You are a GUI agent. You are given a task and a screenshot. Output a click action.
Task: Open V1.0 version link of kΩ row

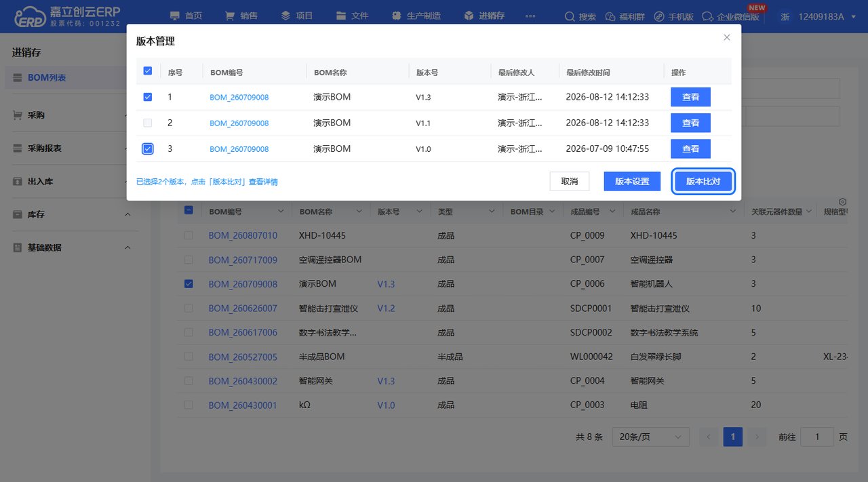pyautogui.click(x=386, y=405)
